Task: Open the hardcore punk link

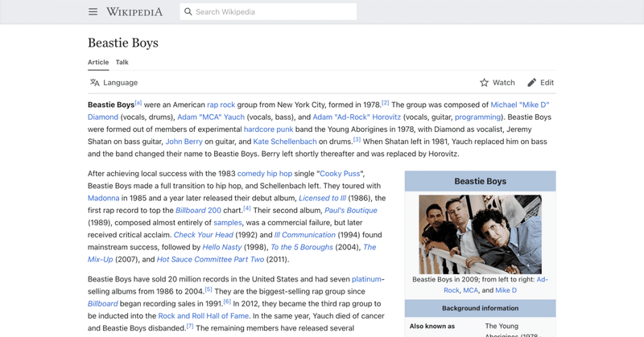Action: [271, 129]
